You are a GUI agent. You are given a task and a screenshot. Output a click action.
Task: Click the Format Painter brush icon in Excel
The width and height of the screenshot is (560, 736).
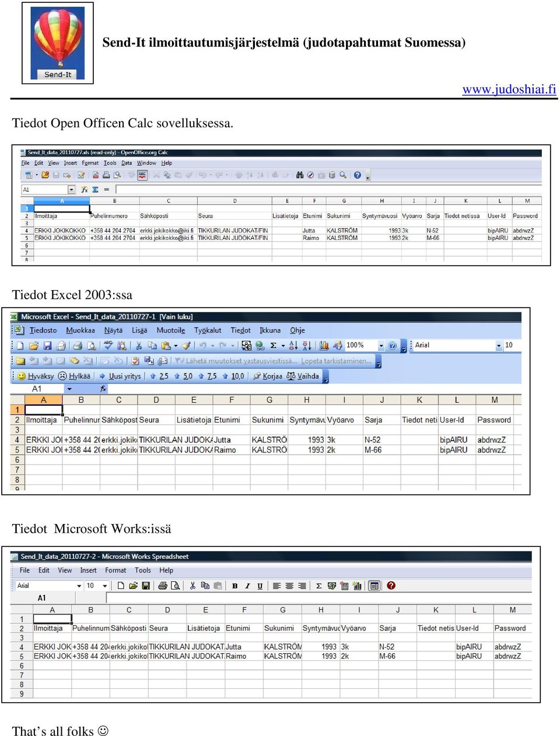(187, 346)
